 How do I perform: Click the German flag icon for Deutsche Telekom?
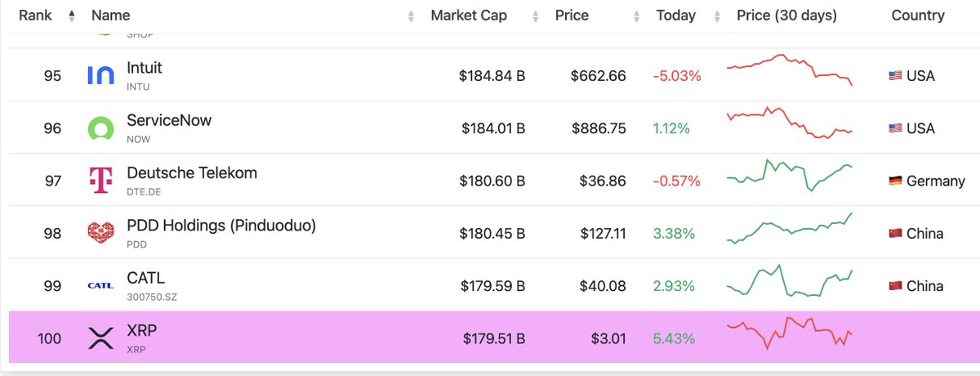tap(894, 181)
